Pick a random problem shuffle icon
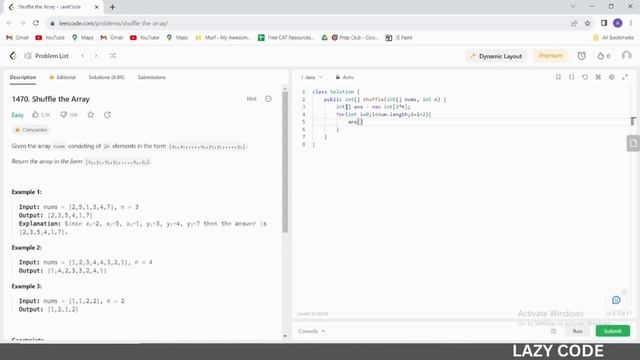640x360 pixels. (113, 56)
